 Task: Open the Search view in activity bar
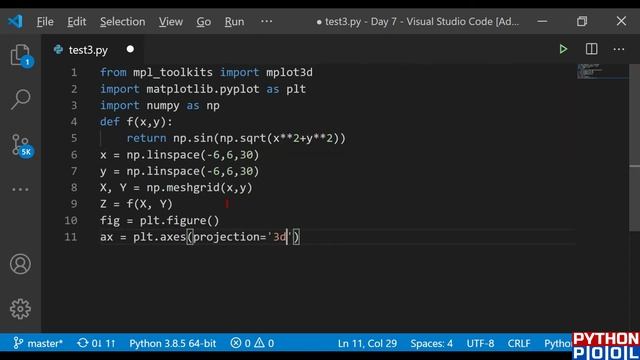tap(20, 99)
